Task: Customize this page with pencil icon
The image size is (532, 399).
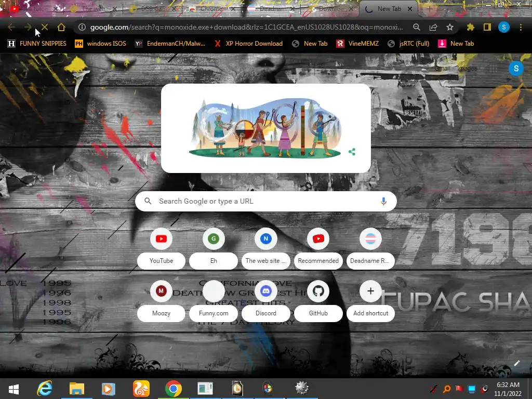Action: pyautogui.click(x=517, y=363)
